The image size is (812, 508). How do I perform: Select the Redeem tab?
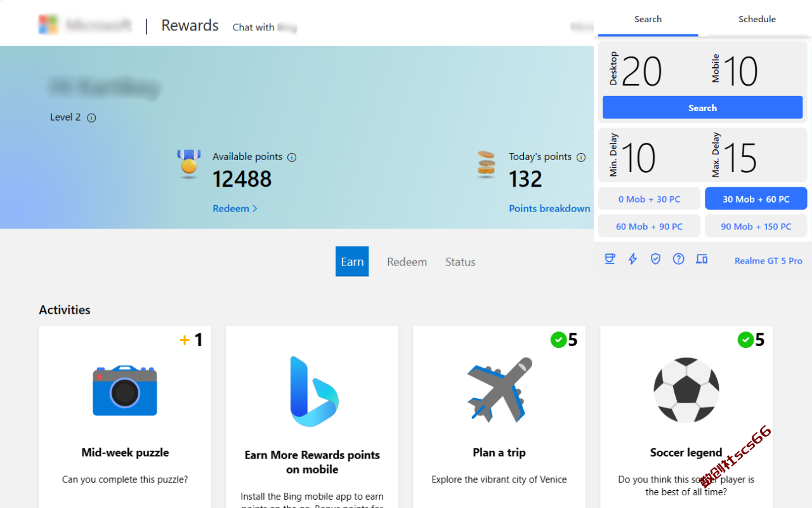coord(407,262)
